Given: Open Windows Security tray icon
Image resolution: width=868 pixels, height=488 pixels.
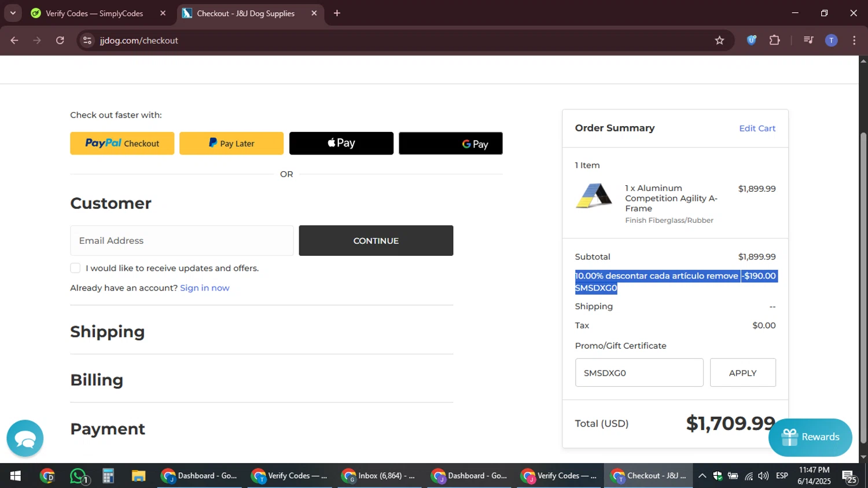Looking at the screenshot, I should (x=718, y=476).
